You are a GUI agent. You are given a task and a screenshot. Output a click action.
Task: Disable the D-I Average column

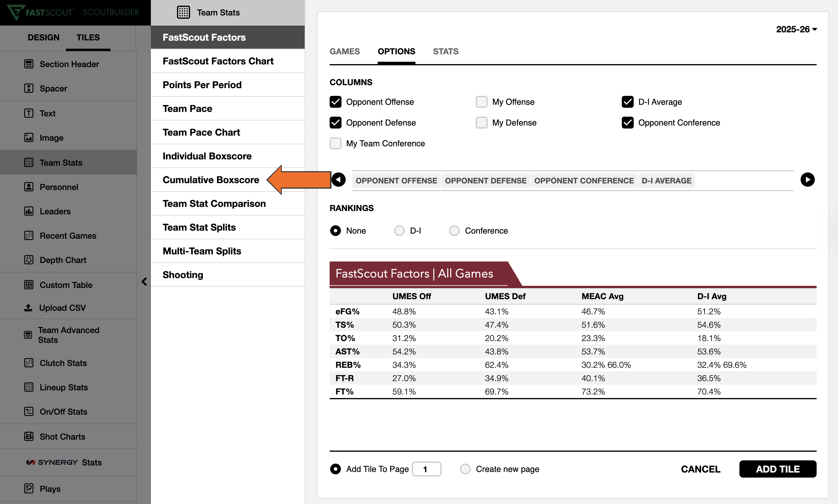click(x=627, y=102)
